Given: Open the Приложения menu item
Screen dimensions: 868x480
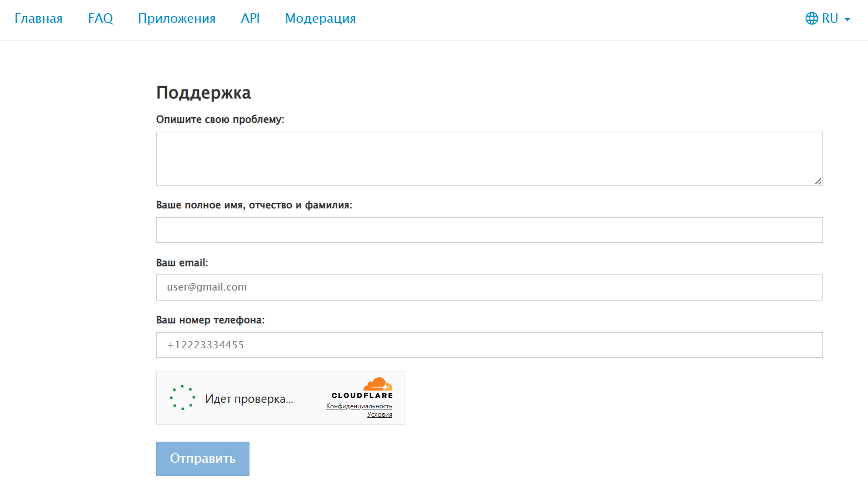Looking at the screenshot, I should [x=177, y=18].
